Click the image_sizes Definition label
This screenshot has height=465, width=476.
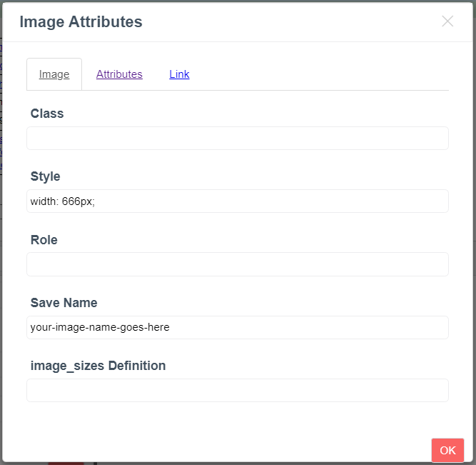point(98,366)
